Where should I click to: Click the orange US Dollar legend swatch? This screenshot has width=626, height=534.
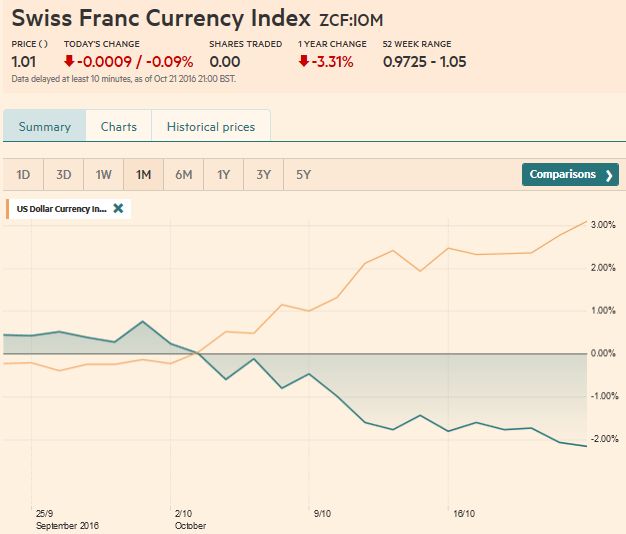[x=9, y=208]
